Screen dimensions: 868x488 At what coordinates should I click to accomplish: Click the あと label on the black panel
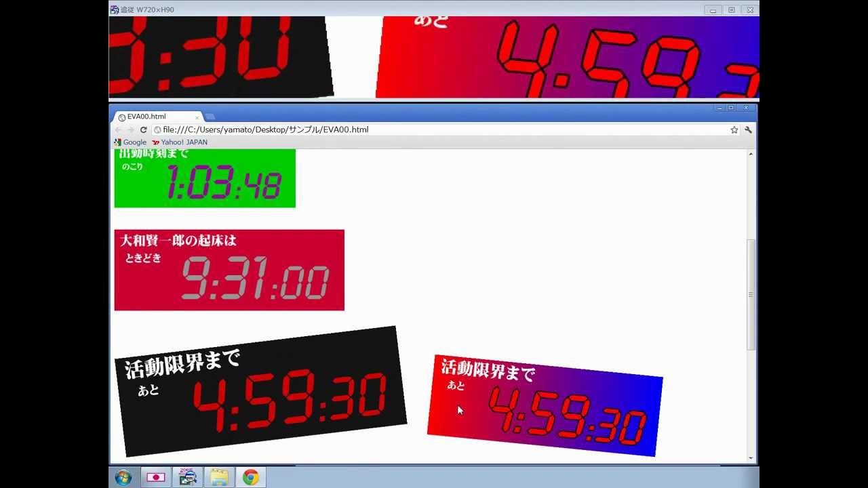coord(148,390)
